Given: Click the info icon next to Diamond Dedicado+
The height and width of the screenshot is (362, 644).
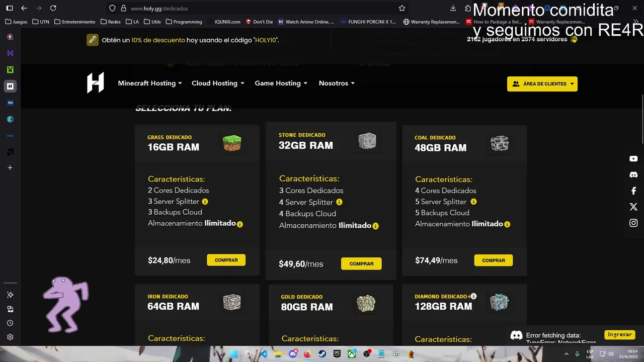Looking at the screenshot, I should click(x=473, y=296).
